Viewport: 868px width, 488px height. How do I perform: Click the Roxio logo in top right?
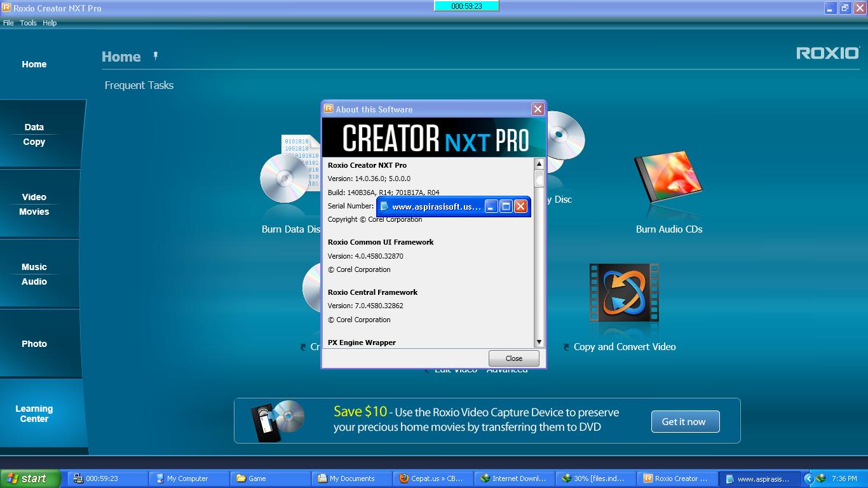click(828, 53)
